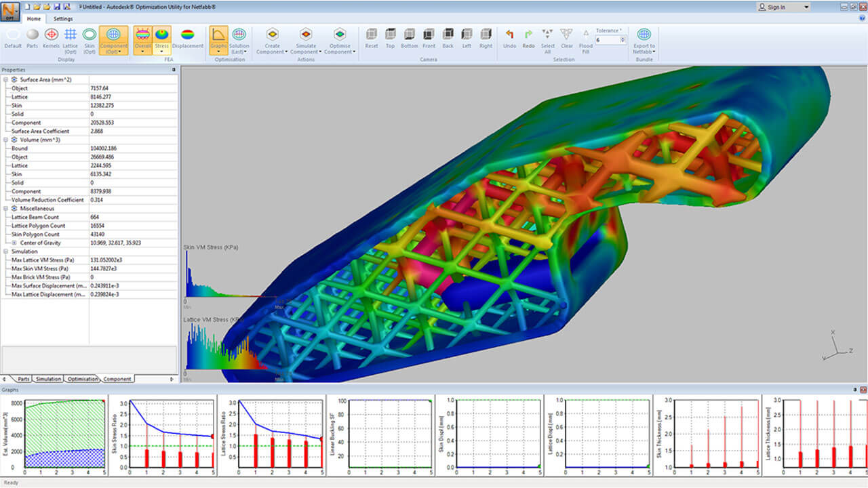Click the Displacement FEA icon
This screenshot has width=868, height=488.
click(187, 35)
